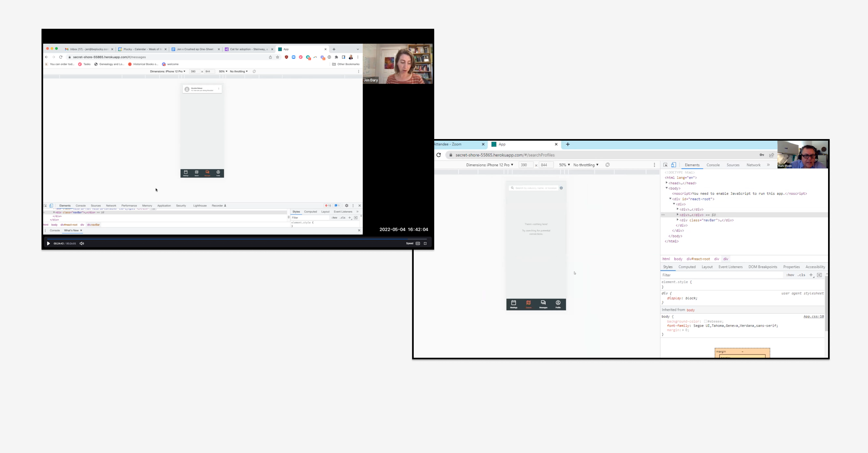
Task: Click rotate icon in right device toolbar
Action: pos(608,165)
